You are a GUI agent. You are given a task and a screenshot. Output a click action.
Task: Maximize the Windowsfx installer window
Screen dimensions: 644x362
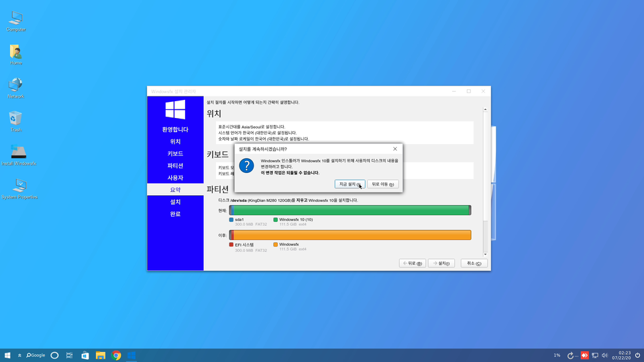tap(469, 92)
